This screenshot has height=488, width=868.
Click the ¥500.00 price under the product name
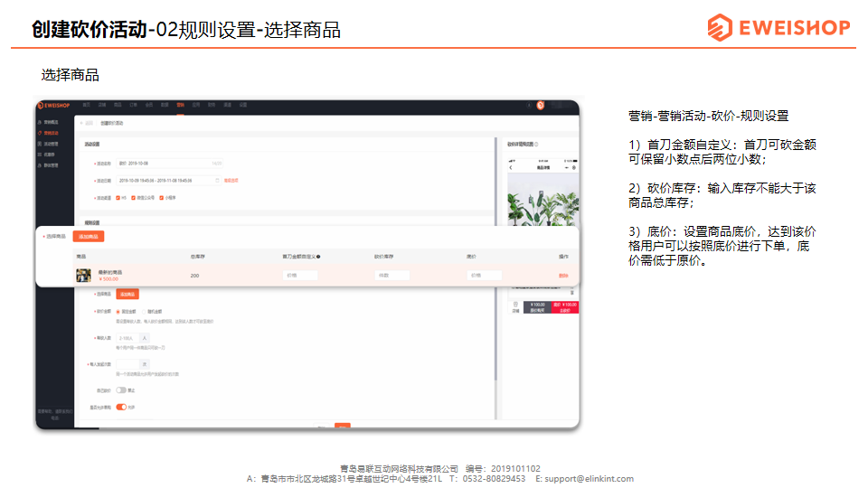tap(108, 279)
